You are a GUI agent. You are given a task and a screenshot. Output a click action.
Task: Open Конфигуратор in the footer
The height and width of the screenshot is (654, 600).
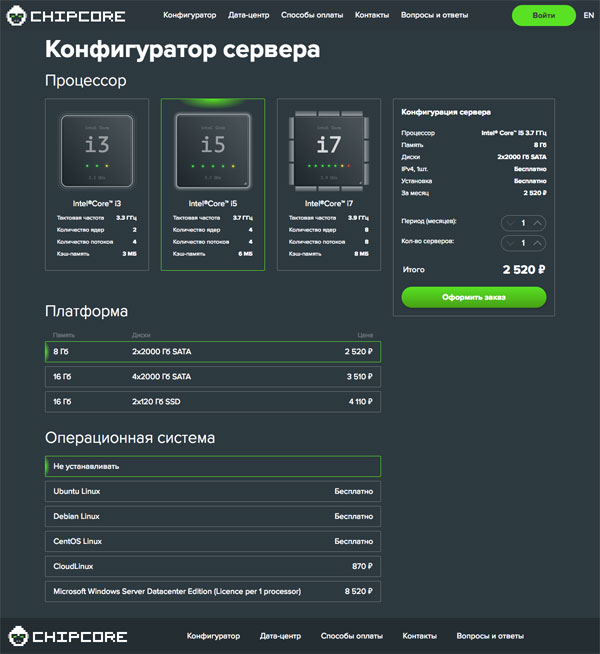pyautogui.click(x=213, y=636)
